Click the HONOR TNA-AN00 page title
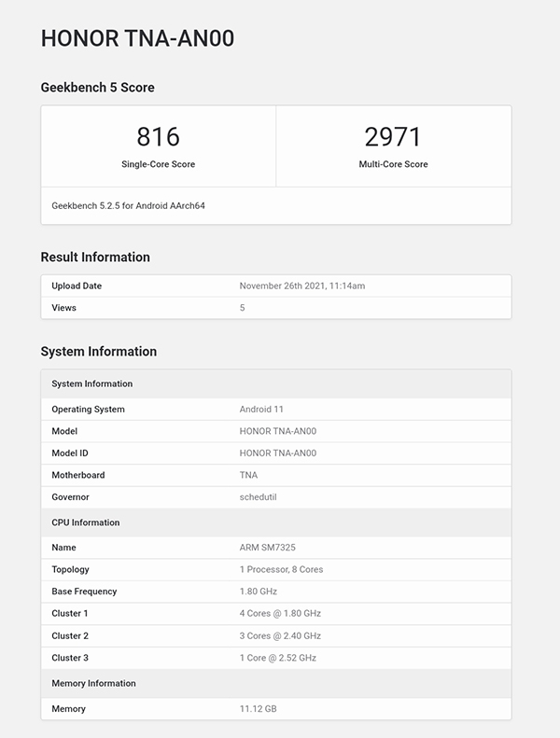 pyautogui.click(x=137, y=38)
